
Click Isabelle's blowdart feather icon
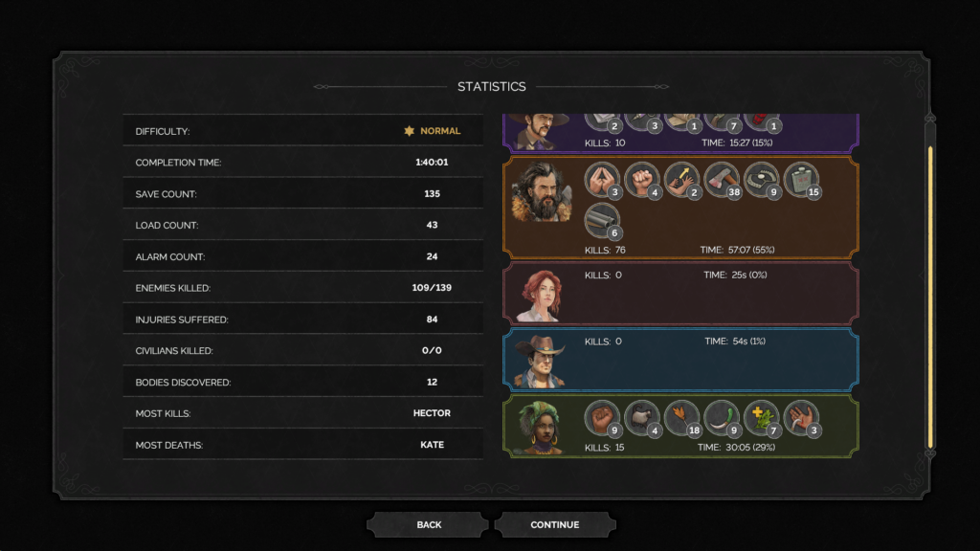tap(681, 418)
